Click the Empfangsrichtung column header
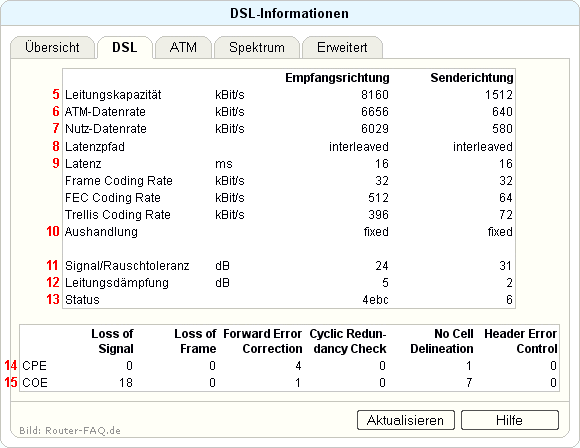Viewport: 580px width, 448px height. tap(337, 78)
